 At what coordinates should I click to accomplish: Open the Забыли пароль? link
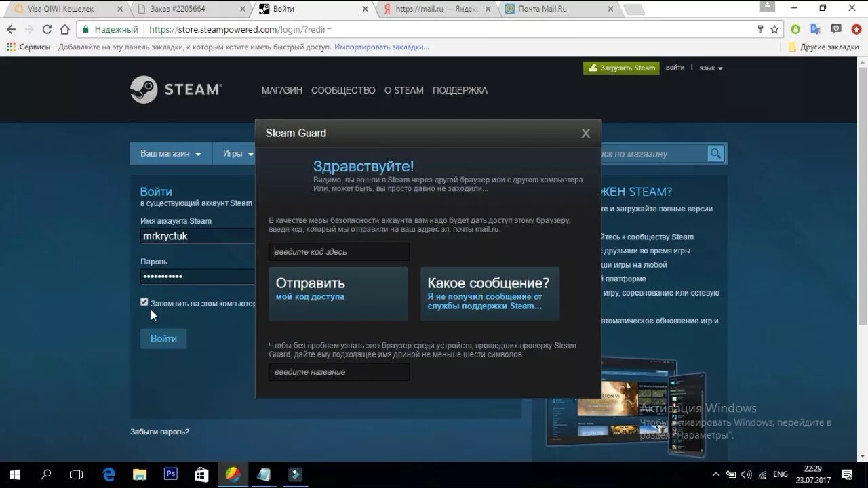tap(159, 432)
